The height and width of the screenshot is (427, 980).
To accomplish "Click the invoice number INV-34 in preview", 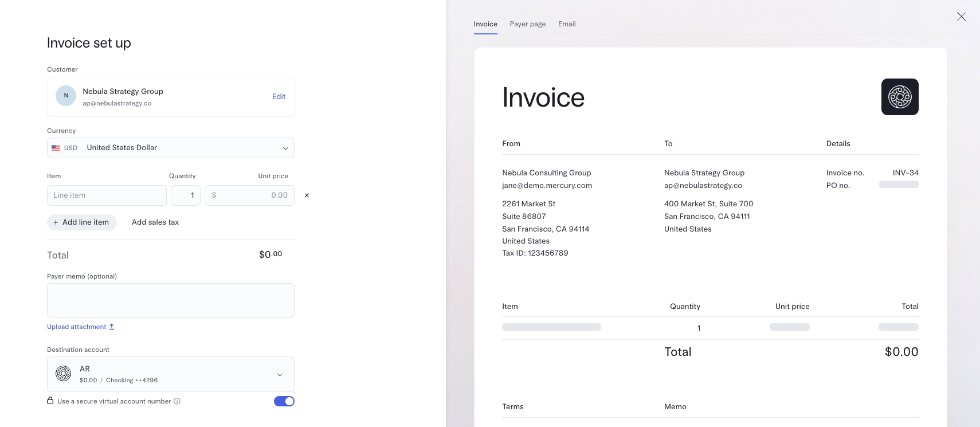I will (905, 173).
